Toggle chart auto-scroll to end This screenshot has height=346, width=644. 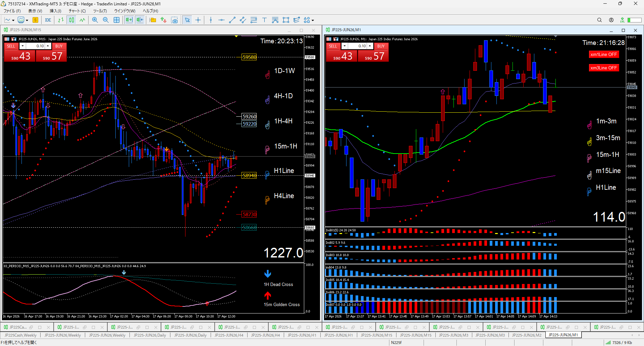pyautogui.click(x=129, y=20)
